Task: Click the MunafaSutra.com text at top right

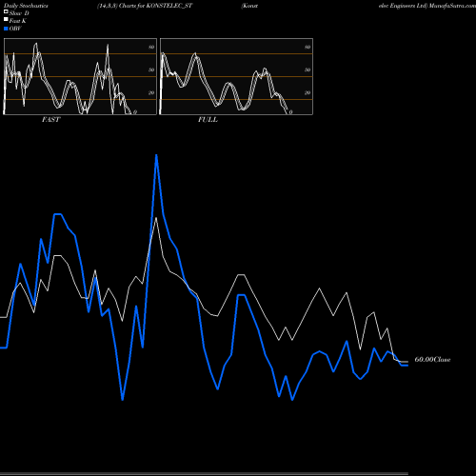Action: (452, 6)
